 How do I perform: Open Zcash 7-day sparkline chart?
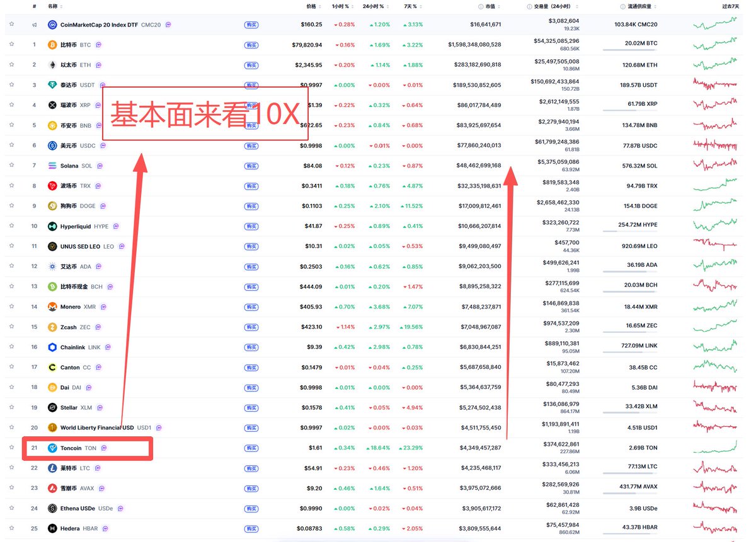pos(715,327)
